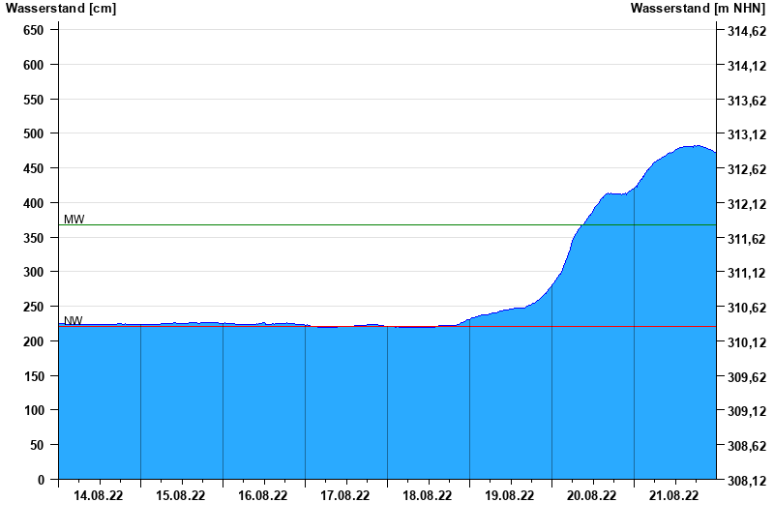Click the 0 value on left axis

pos(41,480)
